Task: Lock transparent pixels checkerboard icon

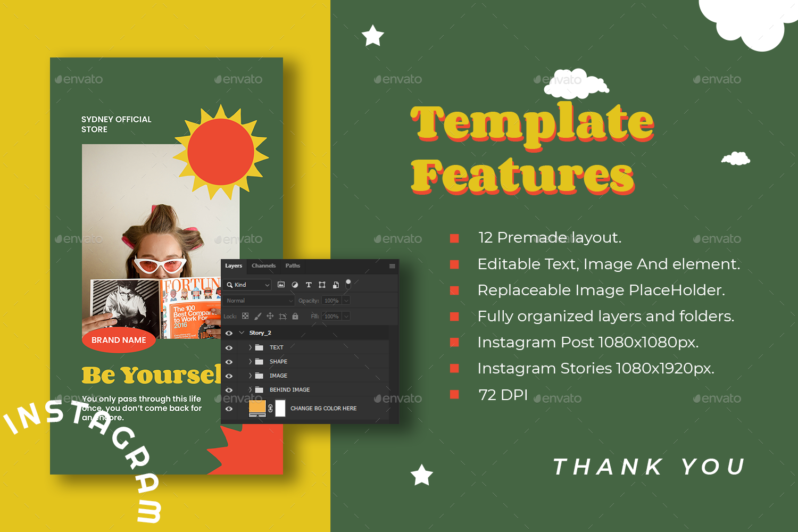Action: pyautogui.click(x=245, y=316)
